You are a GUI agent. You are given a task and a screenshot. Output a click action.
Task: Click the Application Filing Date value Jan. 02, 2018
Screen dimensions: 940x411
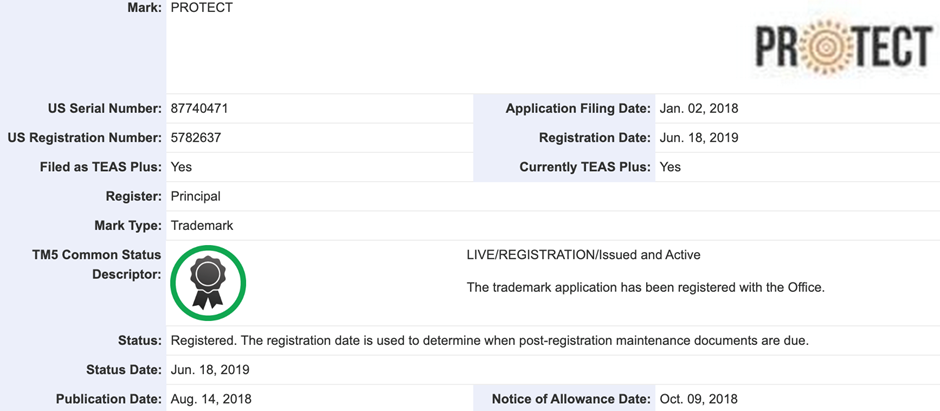point(698,109)
